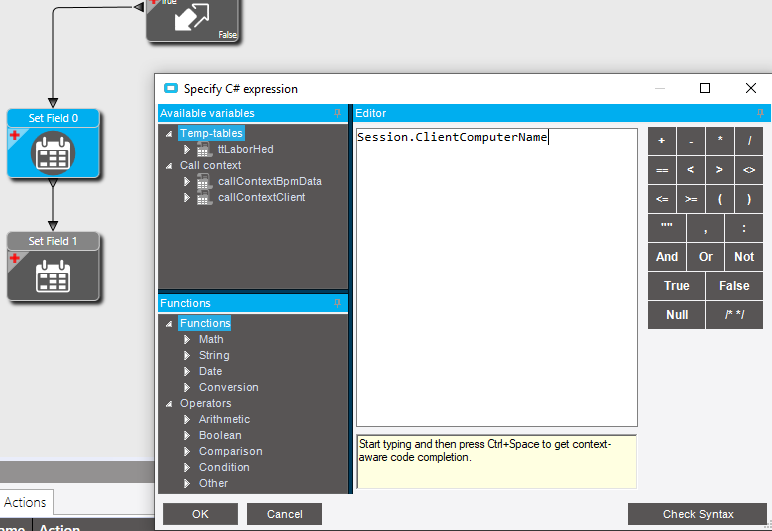This screenshot has height=531, width=772.
Task: Insert empty quotation marks
Action: pos(667,228)
